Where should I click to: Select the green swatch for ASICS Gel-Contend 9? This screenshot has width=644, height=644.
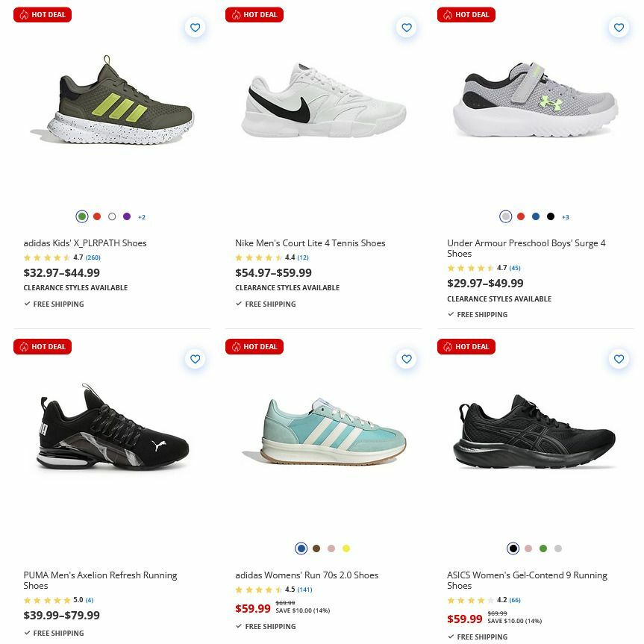(543, 548)
